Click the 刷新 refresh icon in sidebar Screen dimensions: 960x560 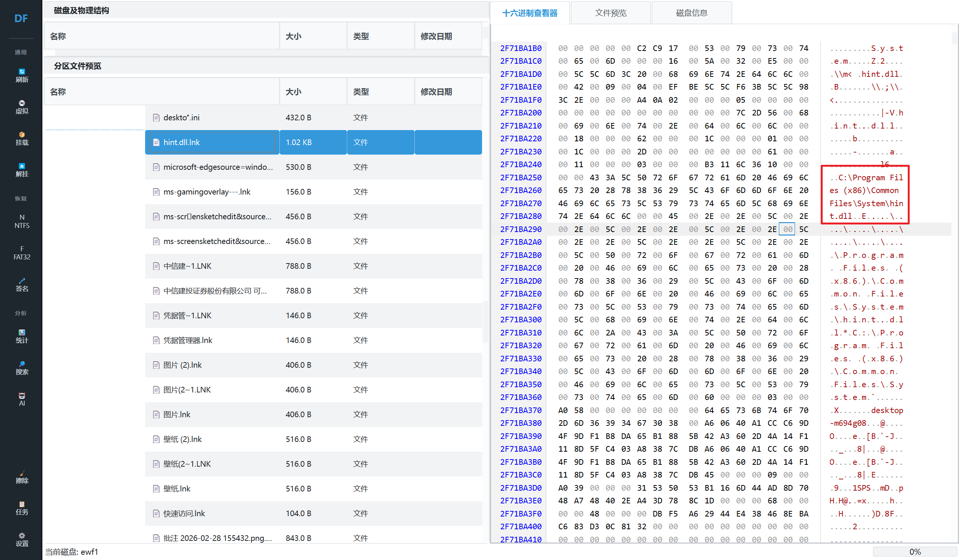click(22, 75)
